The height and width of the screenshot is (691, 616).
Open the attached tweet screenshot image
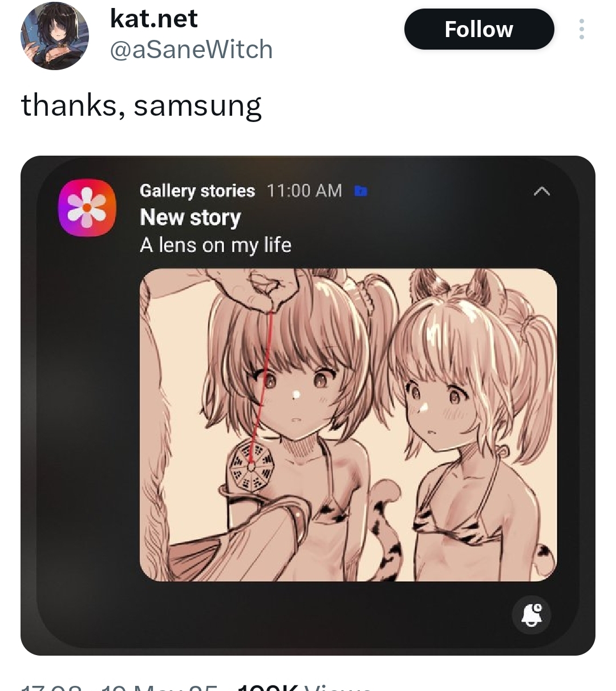(308, 405)
